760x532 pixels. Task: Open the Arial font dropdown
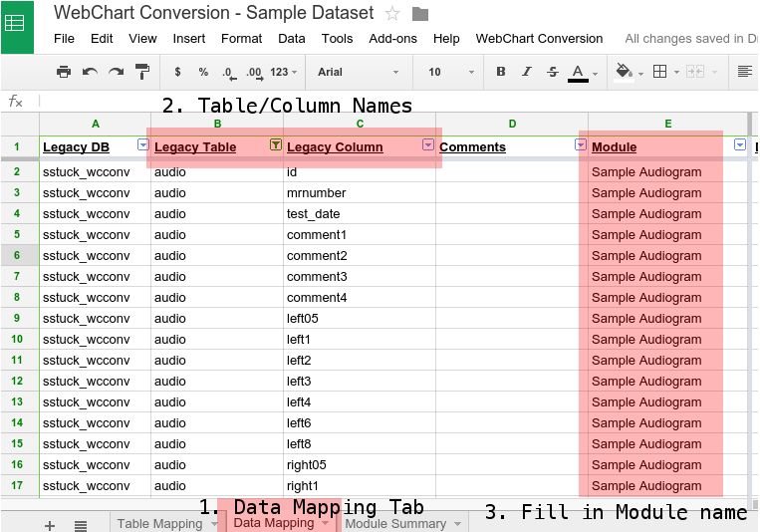tap(358, 72)
